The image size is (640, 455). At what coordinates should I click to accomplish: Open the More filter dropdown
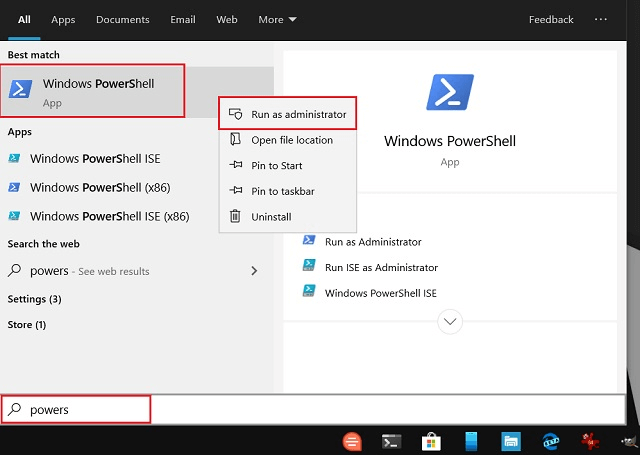(x=277, y=19)
